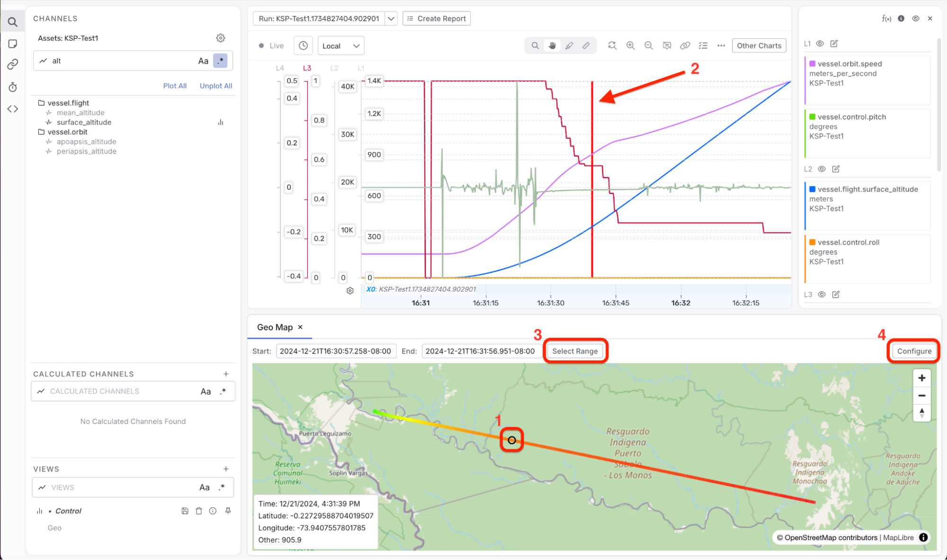
Task: Click the chart zoom-in magnifier icon
Action: pos(631,45)
